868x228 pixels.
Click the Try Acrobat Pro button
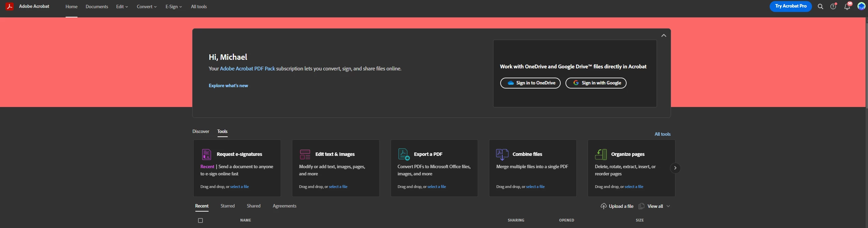click(x=790, y=6)
